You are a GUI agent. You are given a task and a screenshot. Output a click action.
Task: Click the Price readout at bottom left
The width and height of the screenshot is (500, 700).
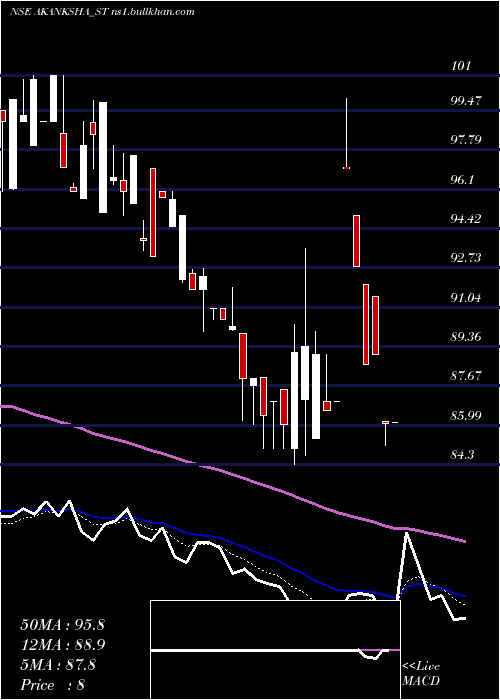click(53, 685)
